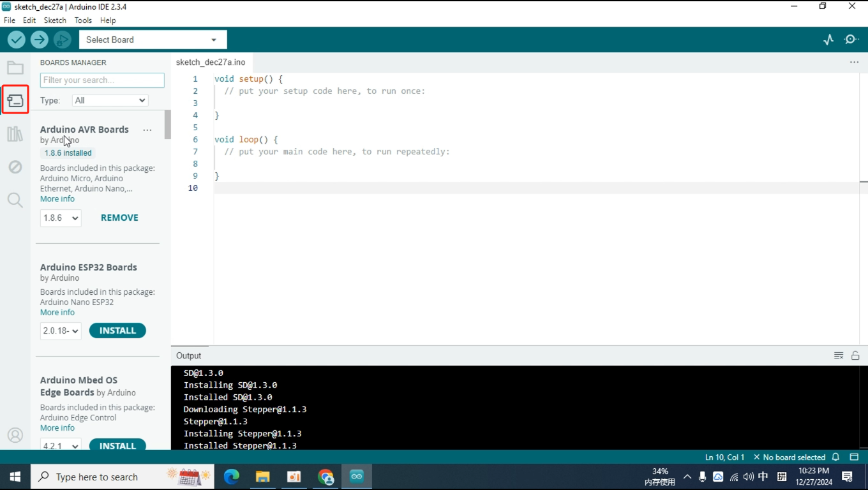Open More info for Arduino ESP32 Boards
The image size is (868, 490).
tap(57, 313)
